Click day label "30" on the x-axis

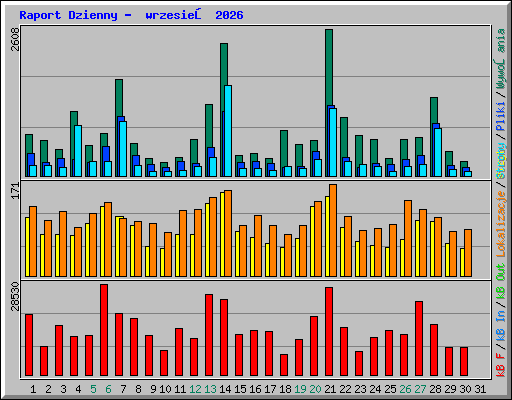point(465,389)
